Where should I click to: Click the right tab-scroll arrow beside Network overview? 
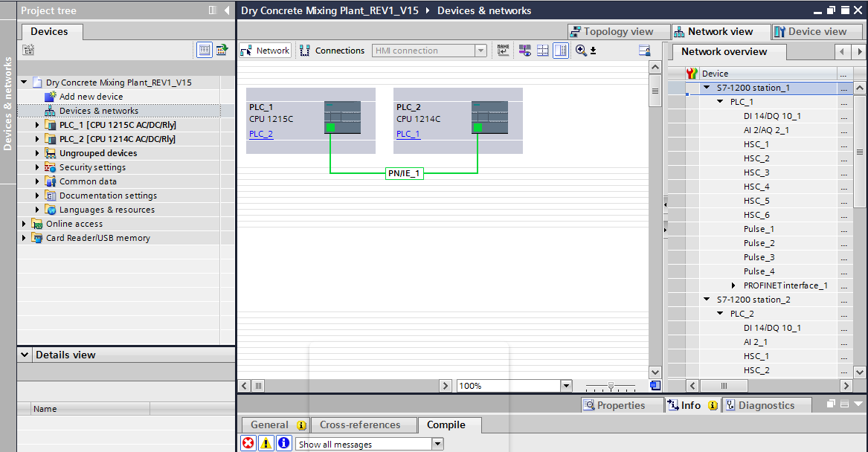click(859, 51)
